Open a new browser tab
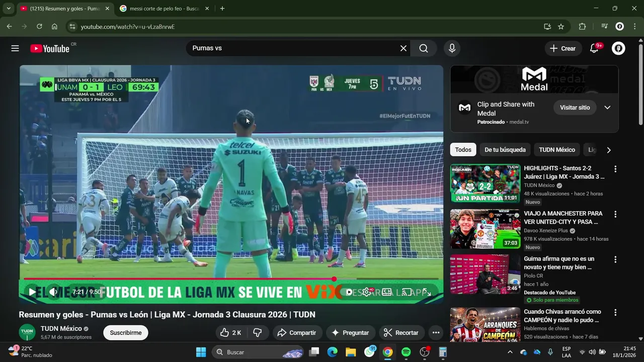This screenshot has height=362, width=644. [x=222, y=9]
